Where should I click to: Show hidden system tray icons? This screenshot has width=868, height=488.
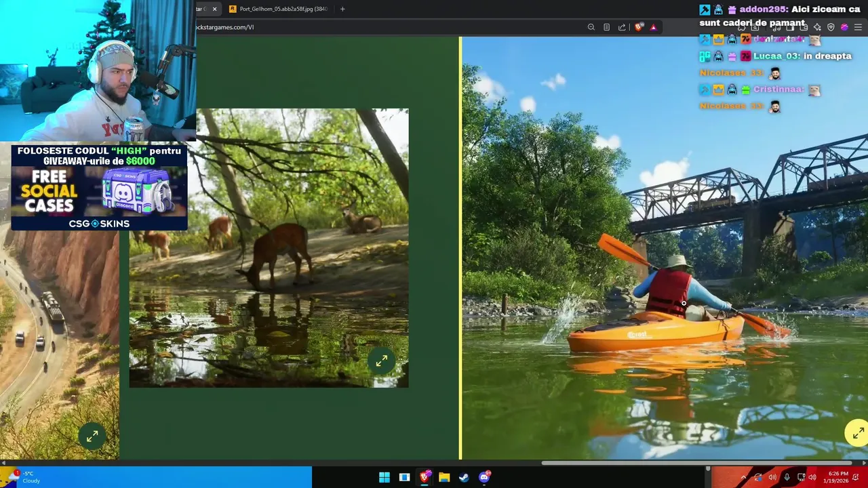tap(743, 477)
